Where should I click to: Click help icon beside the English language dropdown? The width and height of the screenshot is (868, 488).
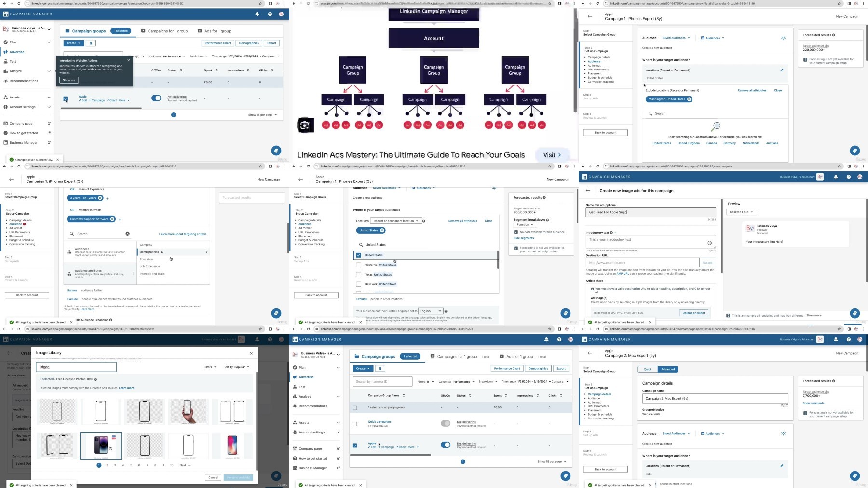tap(446, 311)
